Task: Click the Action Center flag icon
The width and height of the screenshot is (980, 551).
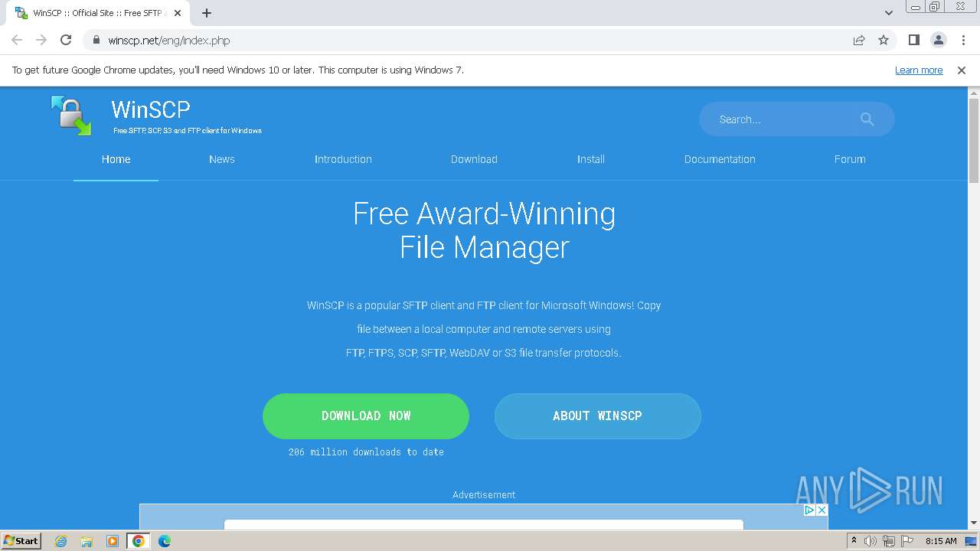Action: [x=907, y=541]
